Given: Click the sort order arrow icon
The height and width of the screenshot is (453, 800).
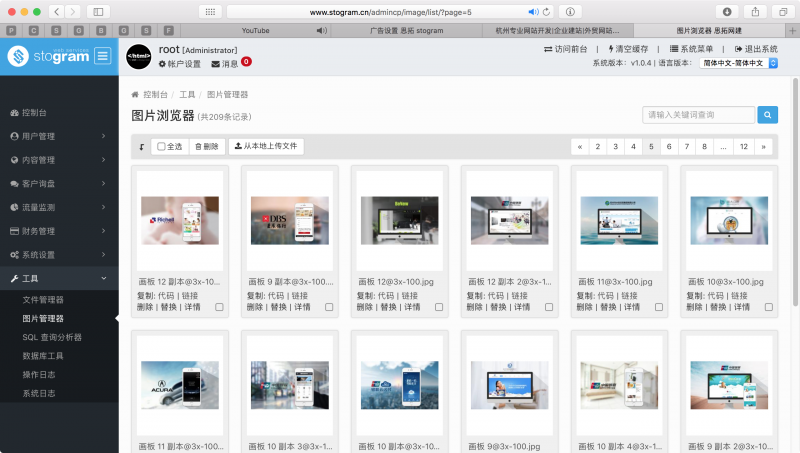Looking at the screenshot, I should pos(142,147).
